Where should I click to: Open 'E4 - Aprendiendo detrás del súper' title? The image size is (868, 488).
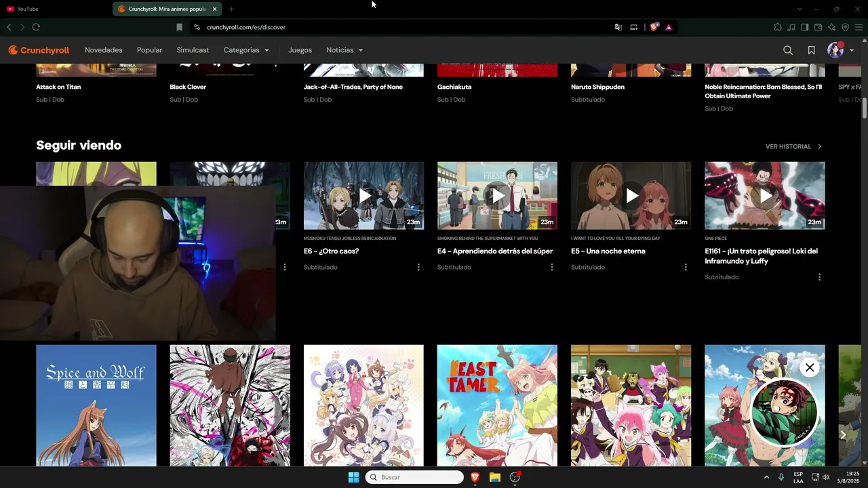(495, 251)
